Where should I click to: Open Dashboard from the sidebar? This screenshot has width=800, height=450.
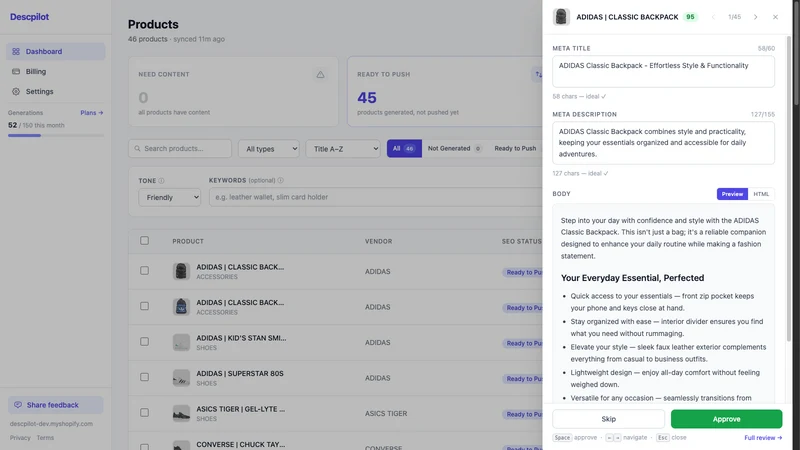(56, 52)
